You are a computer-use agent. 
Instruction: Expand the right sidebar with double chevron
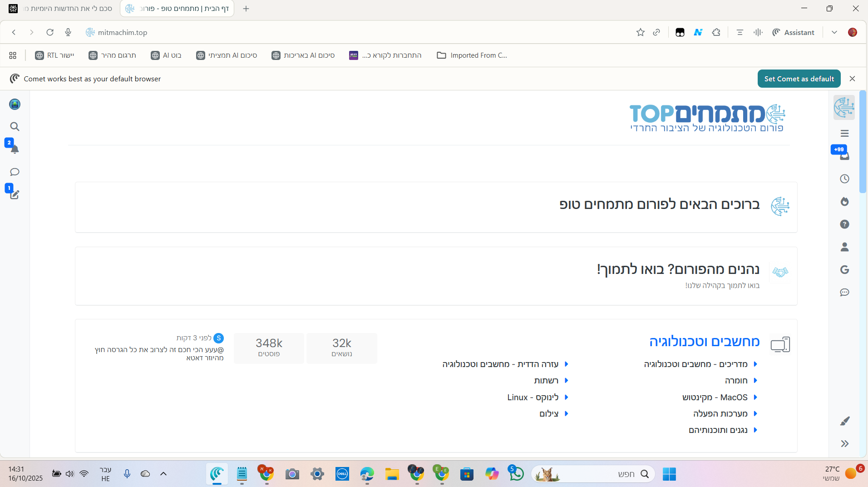click(844, 444)
